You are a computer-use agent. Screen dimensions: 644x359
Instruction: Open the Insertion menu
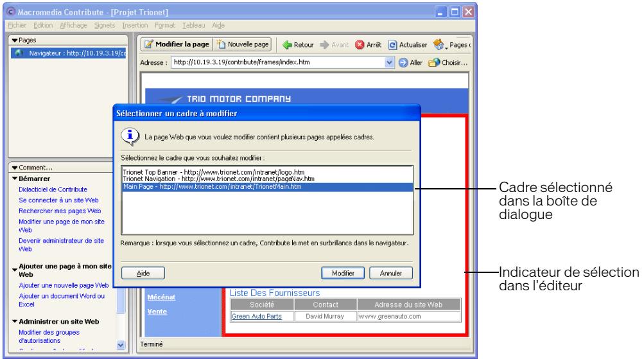pos(135,26)
